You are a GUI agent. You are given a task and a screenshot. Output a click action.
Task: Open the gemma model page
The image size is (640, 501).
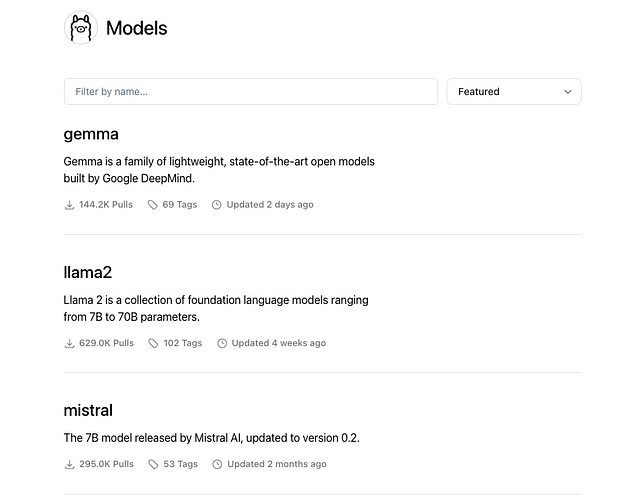click(91, 134)
